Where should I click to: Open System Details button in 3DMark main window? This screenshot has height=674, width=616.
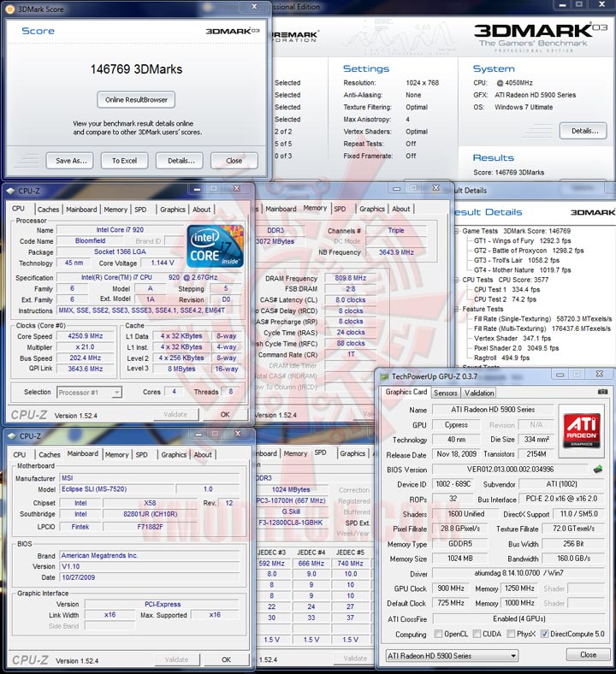(583, 131)
